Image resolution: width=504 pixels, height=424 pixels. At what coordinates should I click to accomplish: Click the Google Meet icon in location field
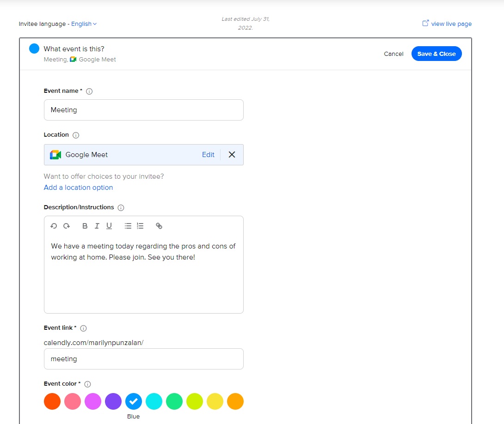coord(55,155)
